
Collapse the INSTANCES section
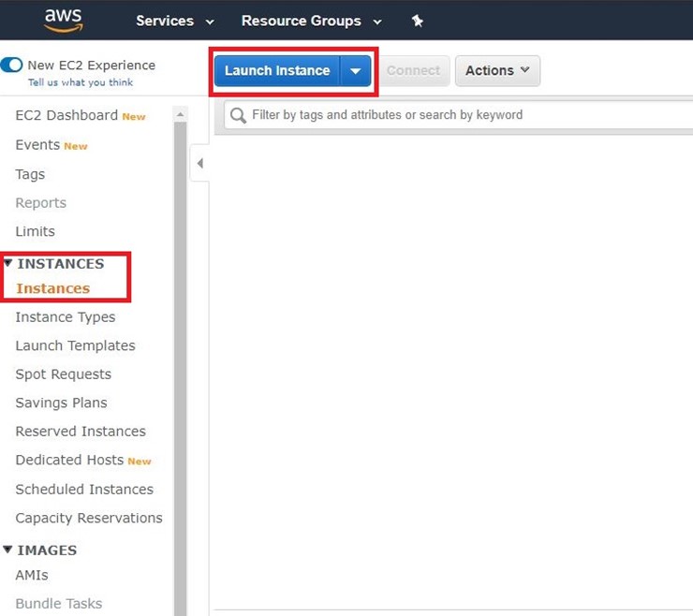tap(7, 263)
